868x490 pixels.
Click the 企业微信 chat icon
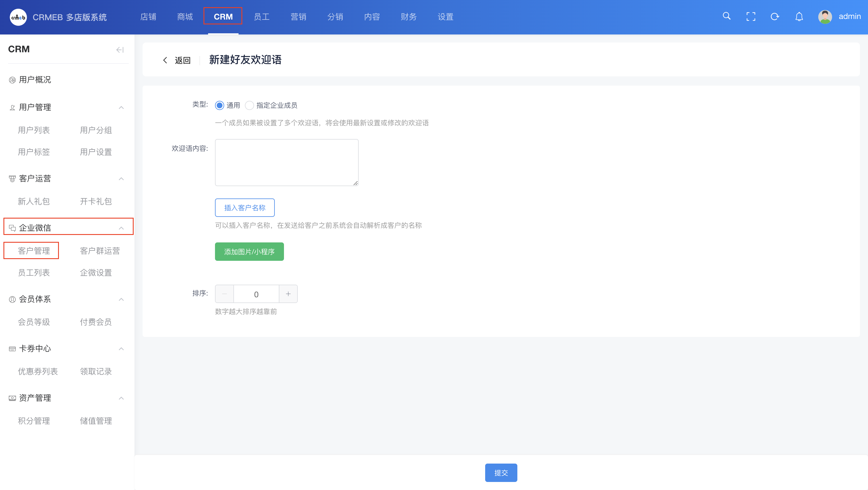click(x=12, y=228)
